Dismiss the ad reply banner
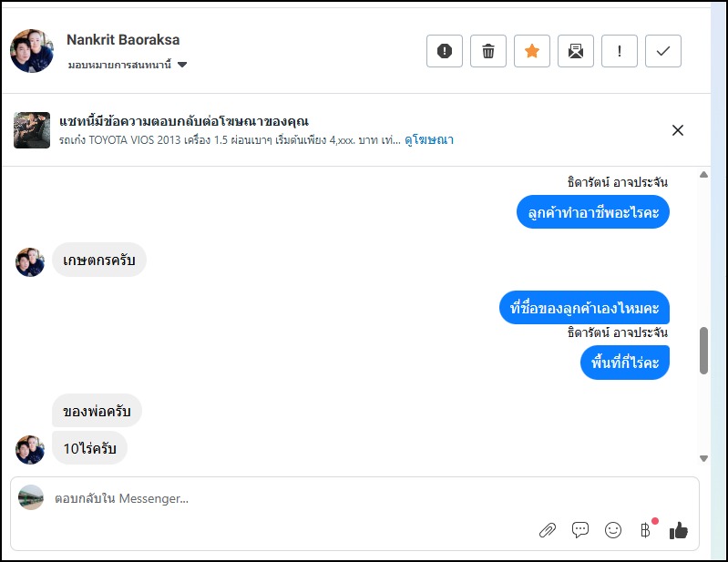728x562 pixels. pos(678,130)
